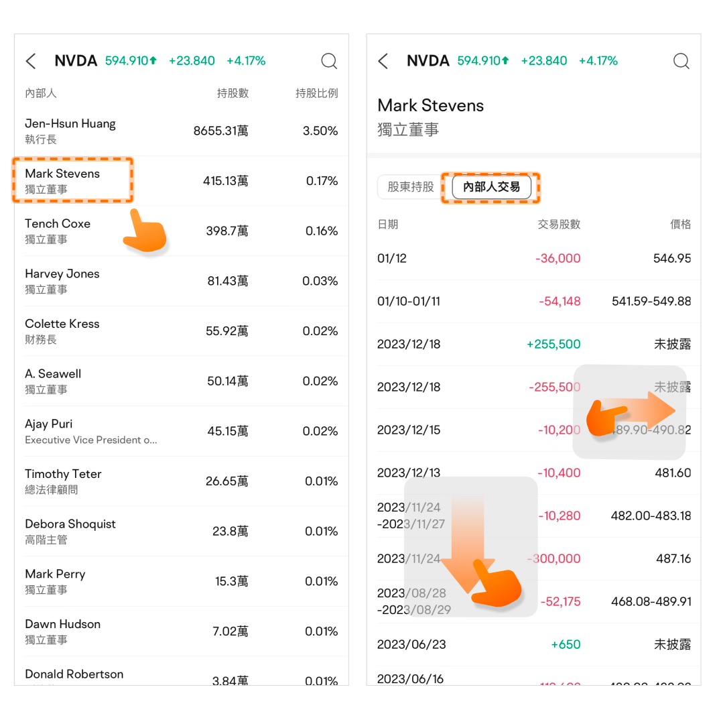Select Harvey Jones row
The width and height of the screenshot is (715, 728).
pyautogui.click(x=181, y=281)
